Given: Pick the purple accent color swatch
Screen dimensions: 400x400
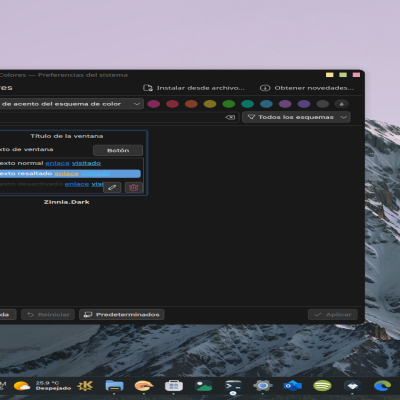Looking at the screenshot, I should (x=285, y=104).
